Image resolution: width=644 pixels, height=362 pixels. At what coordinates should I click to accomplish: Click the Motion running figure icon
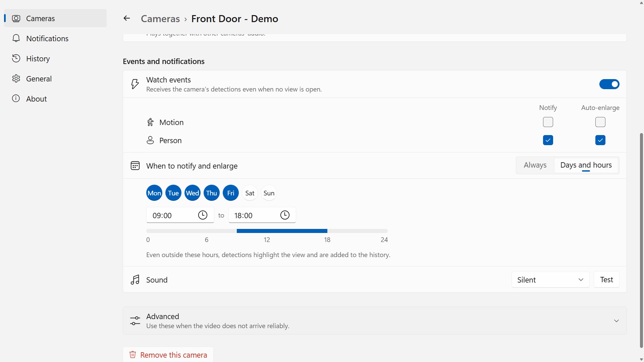[x=150, y=122]
